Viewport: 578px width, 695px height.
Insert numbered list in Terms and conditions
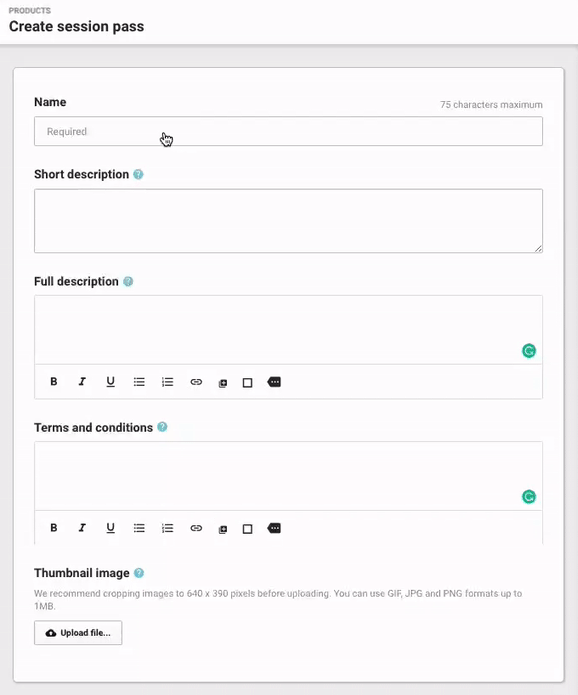pos(168,527)
